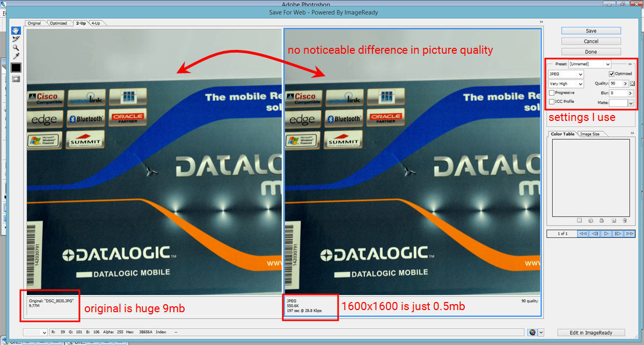Screen dimensions: 644x345
Task: Play the animation
Action: 606,234
